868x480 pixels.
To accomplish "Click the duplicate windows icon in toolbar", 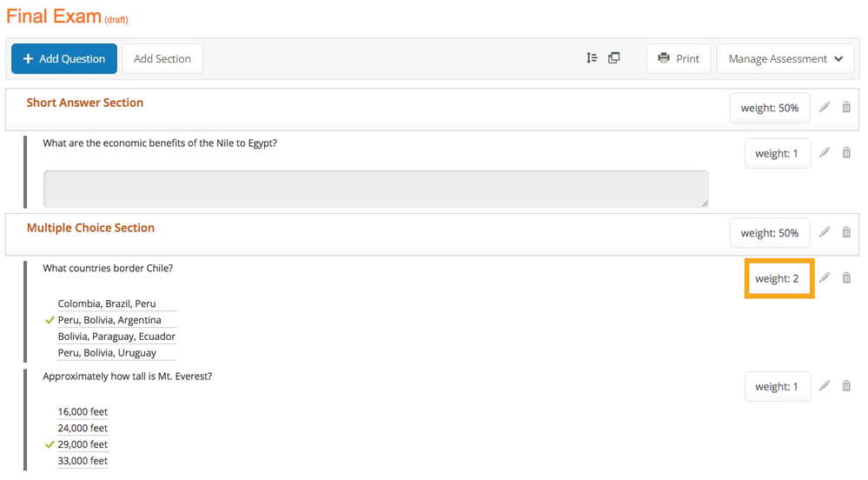I will (614, 57).
